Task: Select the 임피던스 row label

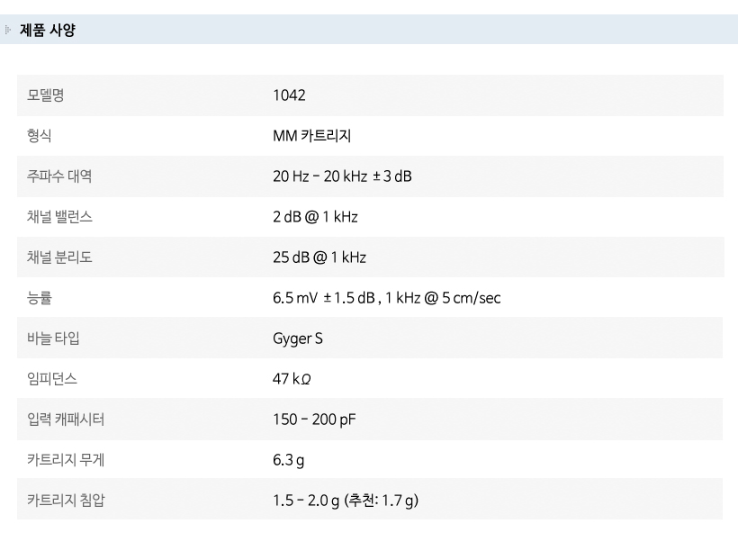Action: point(52,379)
